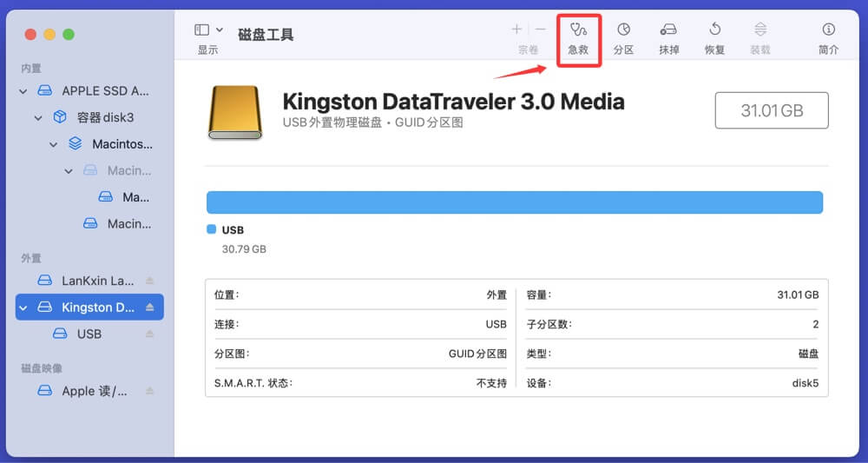Click the Mount (装载) toolbar icon
The width and height of the screenshot is (868, 463).
pyautogui.click(x=760, y=30)
